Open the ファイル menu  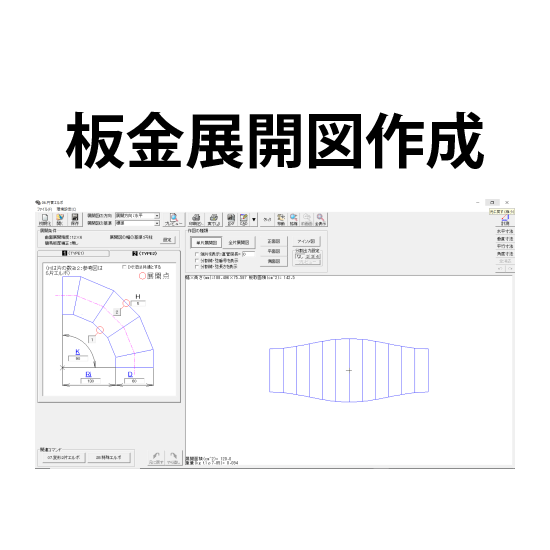click(x=45, y=209)
